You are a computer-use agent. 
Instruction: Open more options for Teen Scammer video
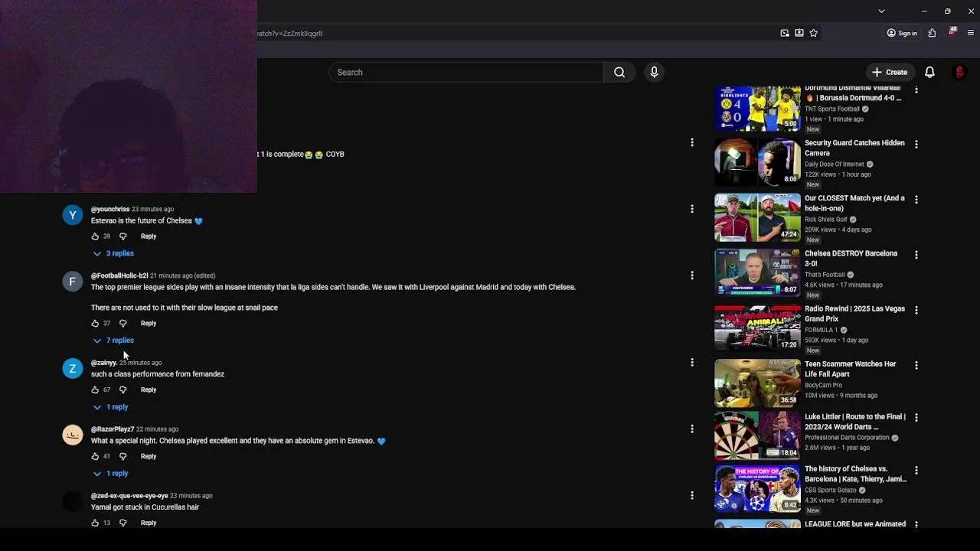tap(916, 365)
